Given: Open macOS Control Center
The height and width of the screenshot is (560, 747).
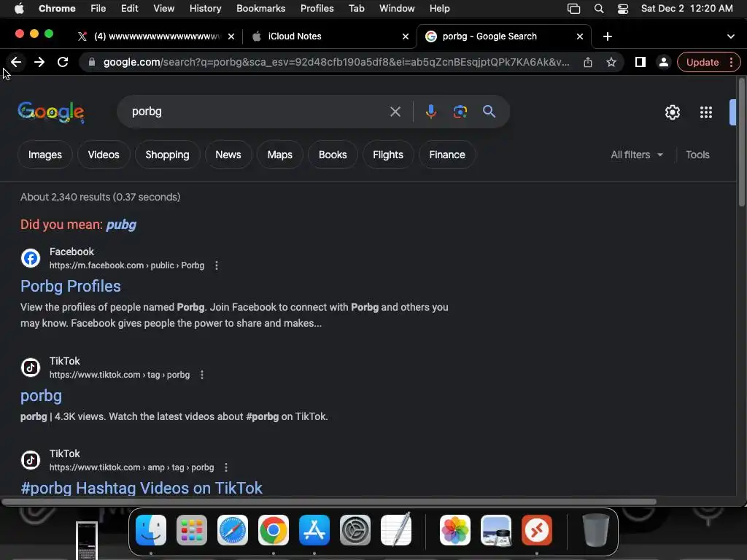Looking at the screenshot, I should (623, 9).
